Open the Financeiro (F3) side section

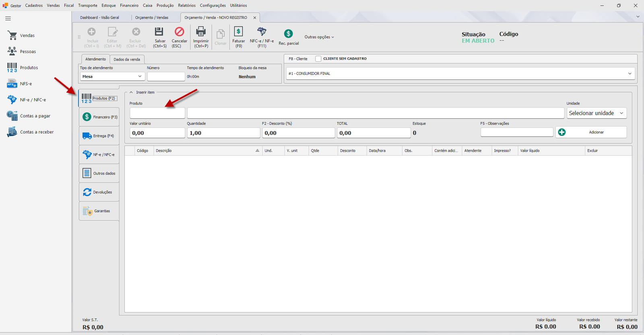pos(99,117)
